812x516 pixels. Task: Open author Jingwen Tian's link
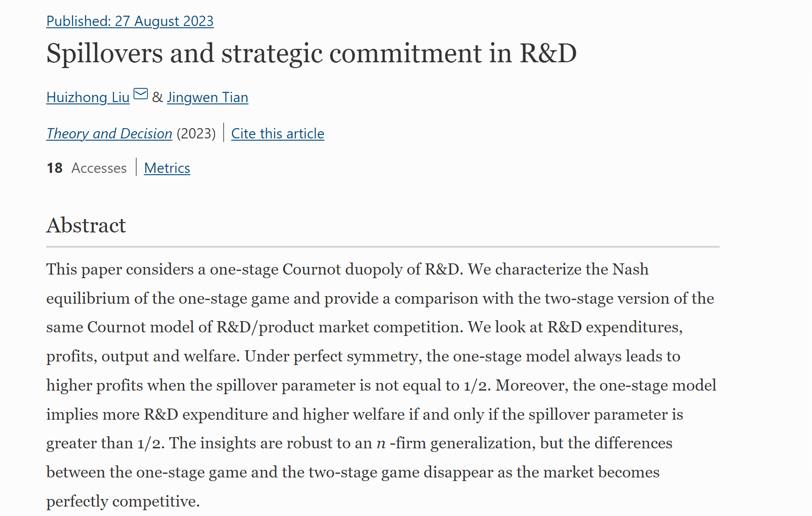pos(207,97)
